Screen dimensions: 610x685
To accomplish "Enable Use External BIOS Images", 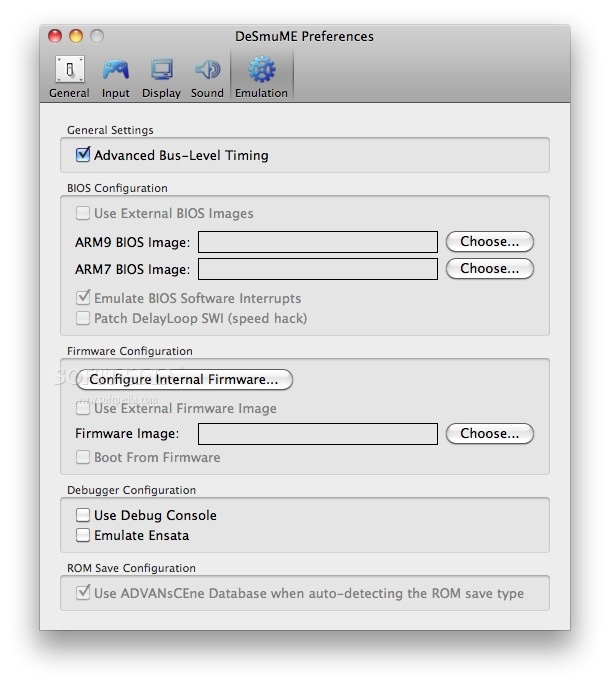I will click(x=83, y=213).
